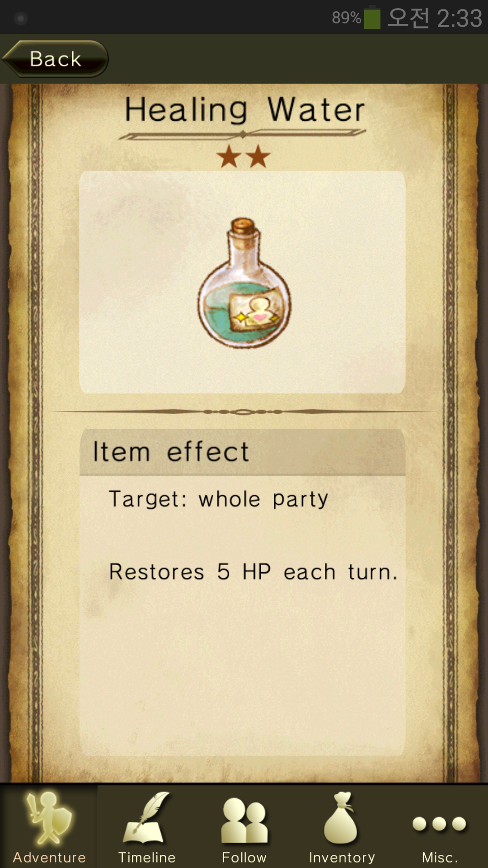This screenshot has height=868, width=488.
Task: Tap the two-star rarity rating
Action: pos(244,156)
